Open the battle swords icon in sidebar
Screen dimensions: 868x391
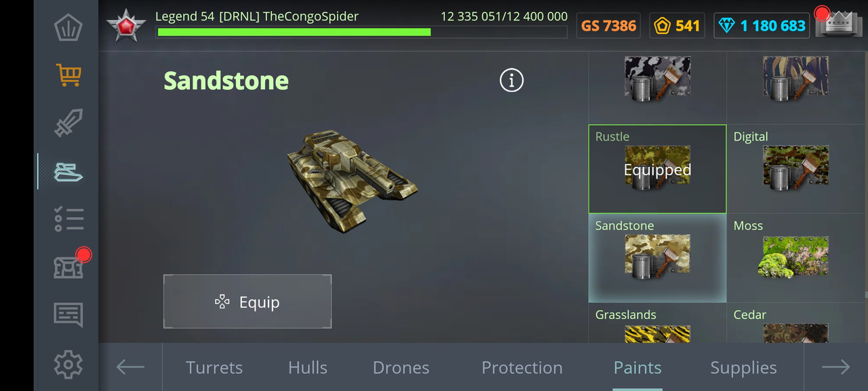pyautogui.click(x=68, y=123)
